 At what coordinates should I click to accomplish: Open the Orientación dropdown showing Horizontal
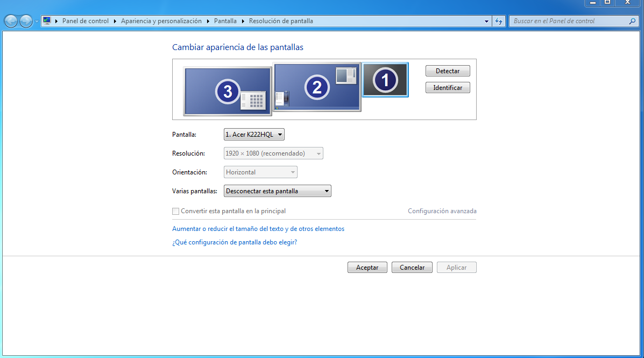click(x=260, y=172)
